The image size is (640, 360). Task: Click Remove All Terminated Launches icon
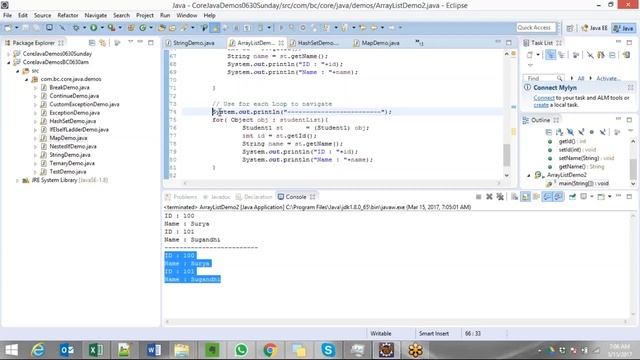pos(500,197)
